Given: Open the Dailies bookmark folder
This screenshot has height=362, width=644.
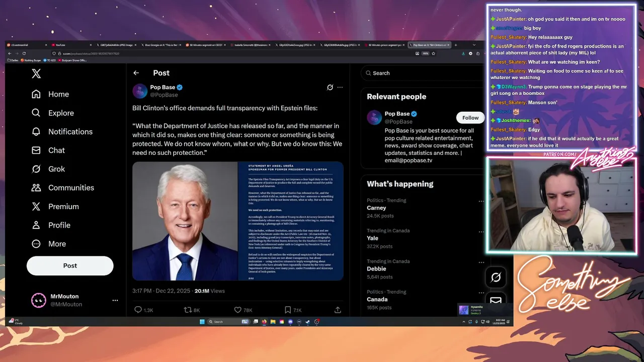Looking at the screenshot, I should pos(13,60).
